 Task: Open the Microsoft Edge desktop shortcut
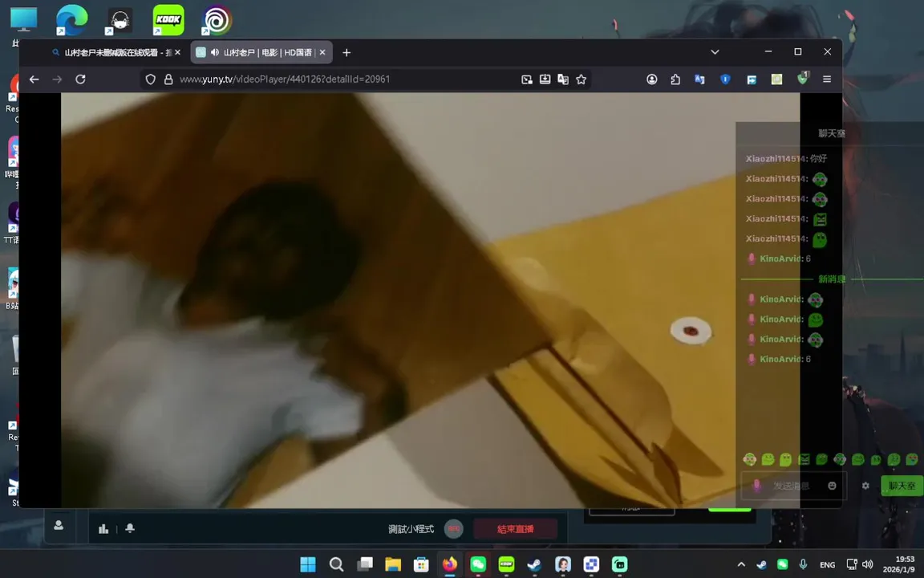(x=72, y=20)
